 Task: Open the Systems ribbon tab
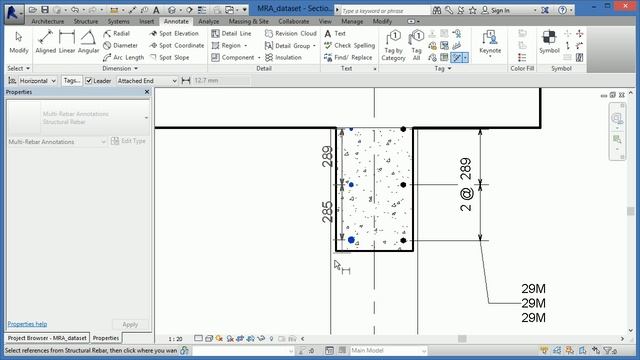coord(118,21)
